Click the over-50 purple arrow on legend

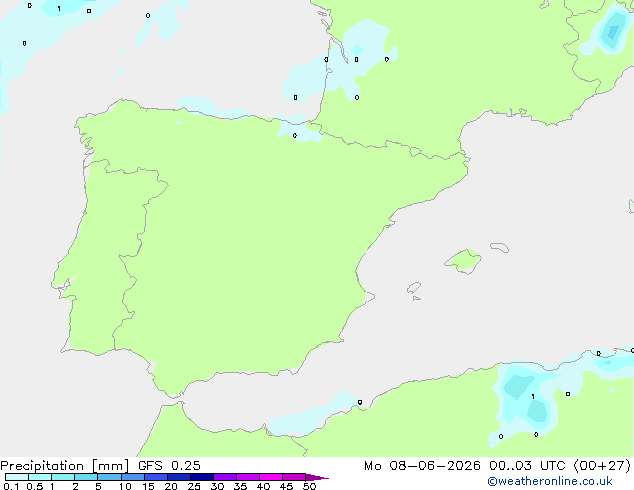[317, 477]
